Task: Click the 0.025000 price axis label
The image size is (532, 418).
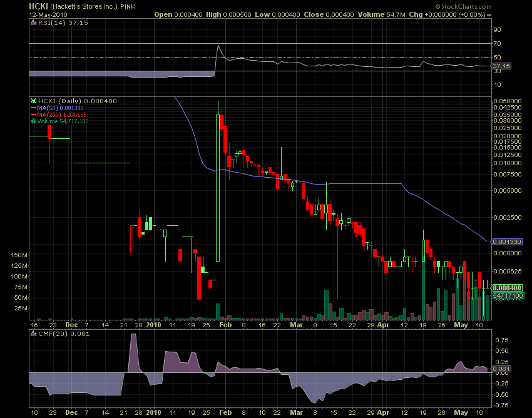Action: [x=507, y=128]
